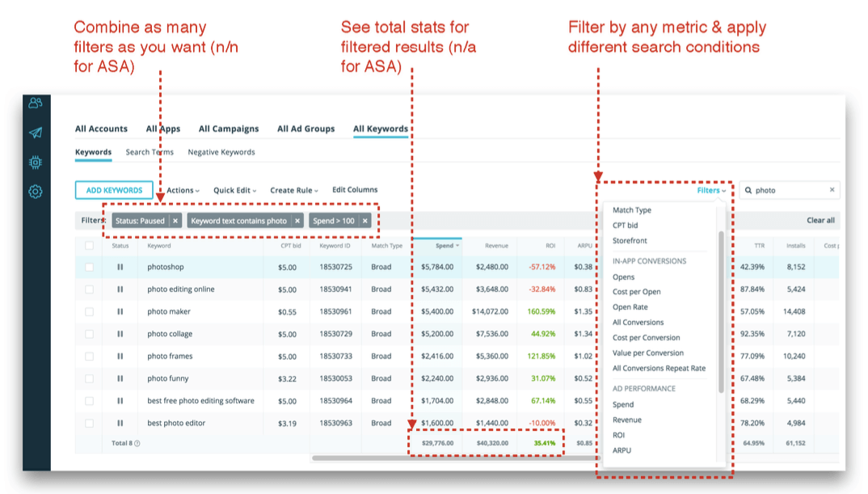Viewport: 868px width, 494px height.
Task: Click the Clear all filters link
Action: click(820, 221)
